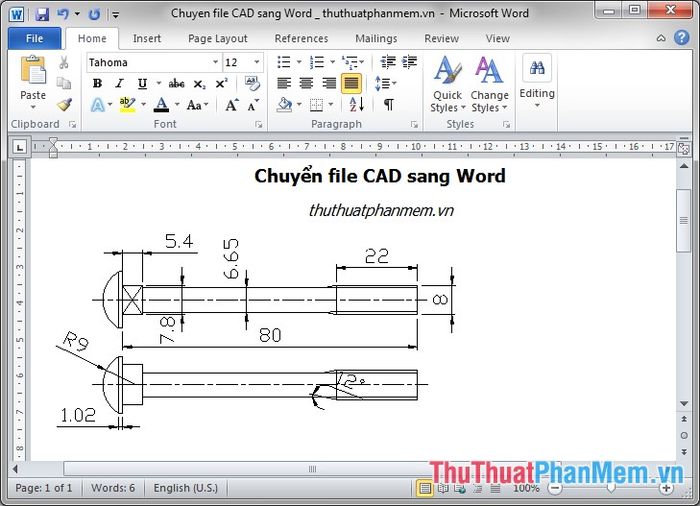Screen dimensions: 700x506
Task: Open the numbering list dropdown arrow
Action: pos(332,62)
